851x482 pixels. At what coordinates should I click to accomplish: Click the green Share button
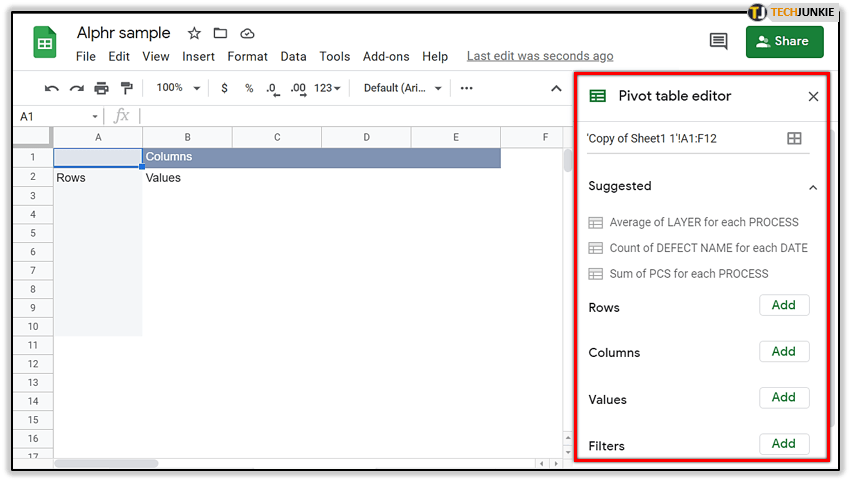[x=784, y=41]
